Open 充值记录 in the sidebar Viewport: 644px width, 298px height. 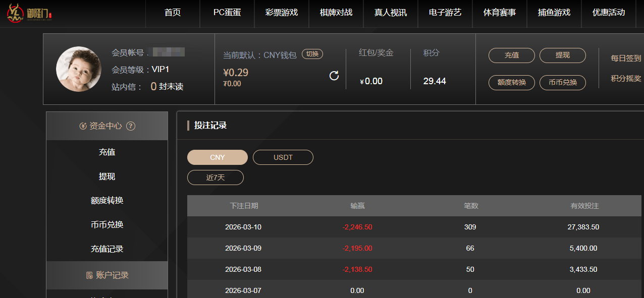[x=107, y=249]
